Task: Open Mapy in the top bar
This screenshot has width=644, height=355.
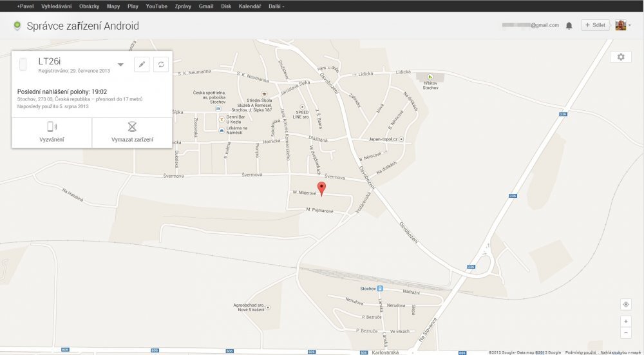Action: 113,6
